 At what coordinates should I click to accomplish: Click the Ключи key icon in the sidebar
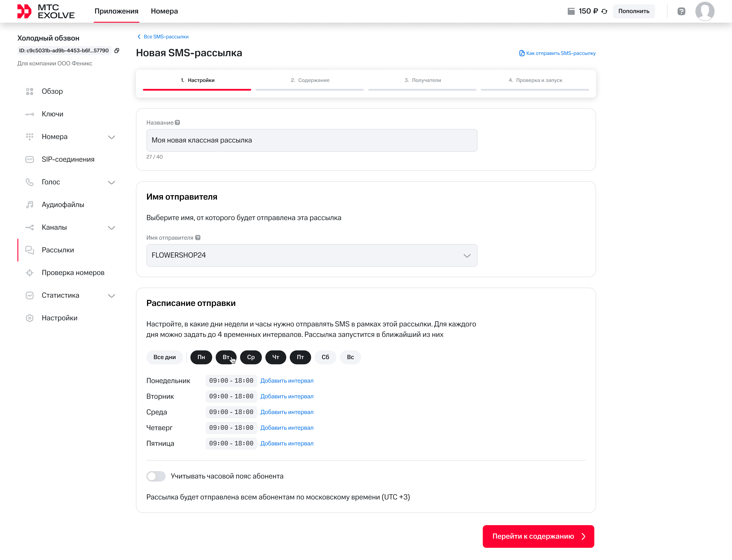[30, 114]
